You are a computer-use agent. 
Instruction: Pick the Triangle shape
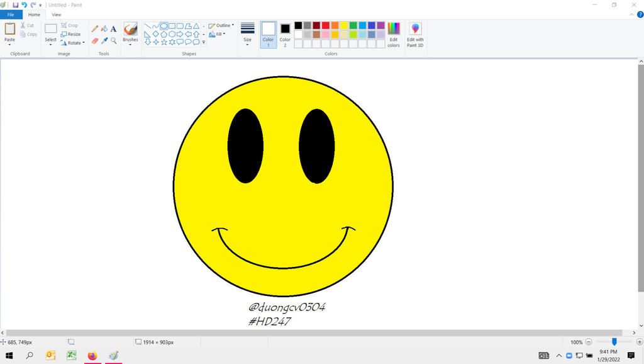[x=196, y=26]
